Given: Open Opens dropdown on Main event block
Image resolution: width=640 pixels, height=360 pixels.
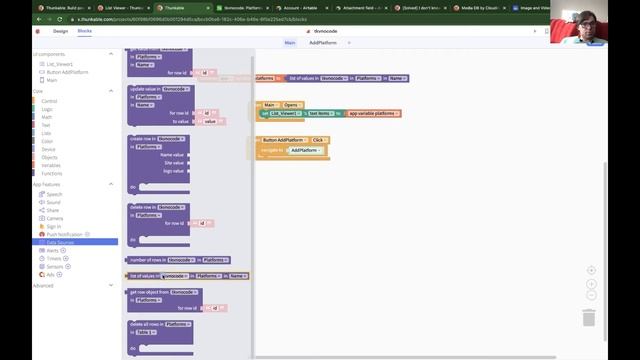Looking at the screenshot, I should click(292, 105).
